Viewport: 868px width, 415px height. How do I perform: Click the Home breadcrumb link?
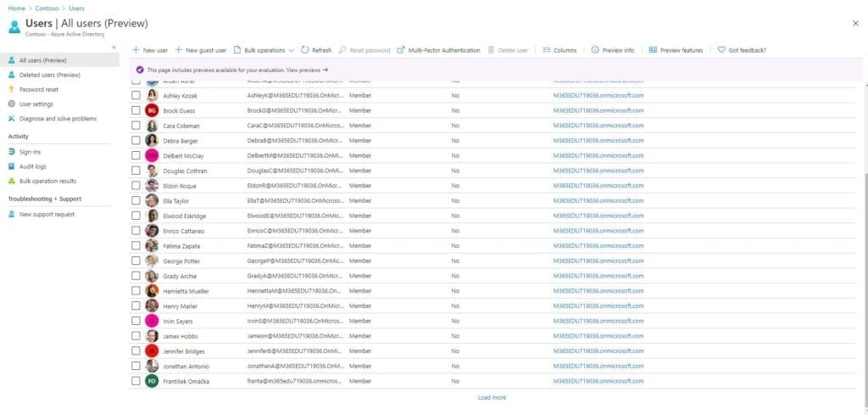coord(17,8)
